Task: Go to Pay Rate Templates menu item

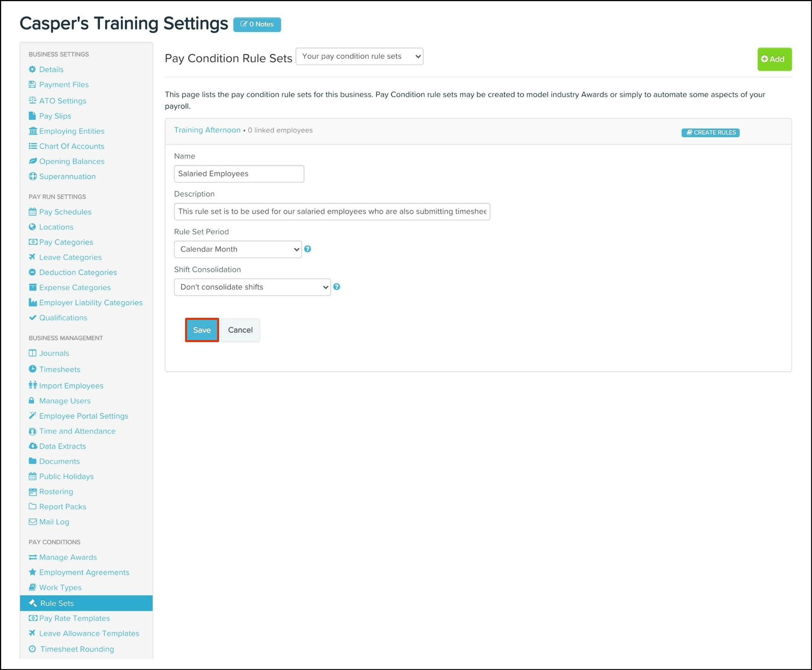Action: click(x=74, y=618)
